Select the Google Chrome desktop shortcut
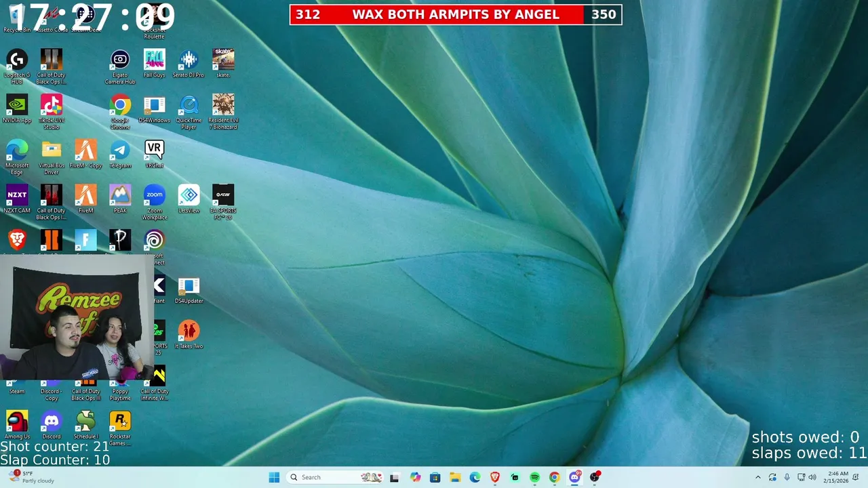868x488 pixels. pos(120,112)
